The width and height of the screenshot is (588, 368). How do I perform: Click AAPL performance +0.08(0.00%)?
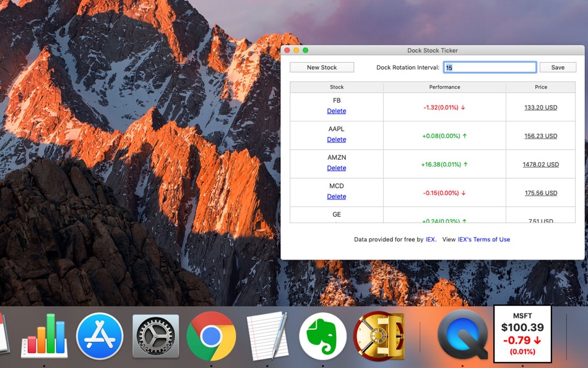pyautogui.click(x=444, y=136)
